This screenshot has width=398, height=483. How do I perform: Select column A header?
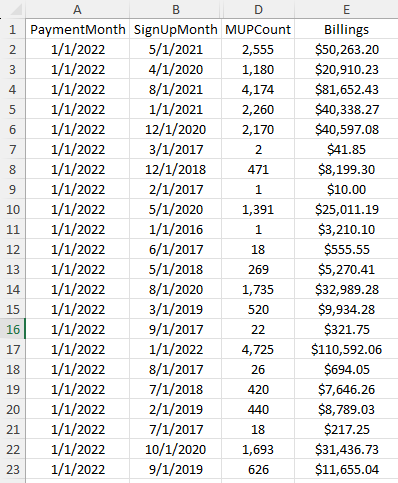[x=77, y=10]
